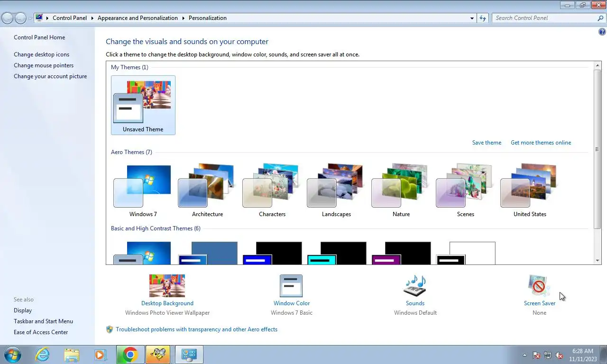Click the muted volume tray icon
This screenshot has height=364, width=607.
coord(559,355)
